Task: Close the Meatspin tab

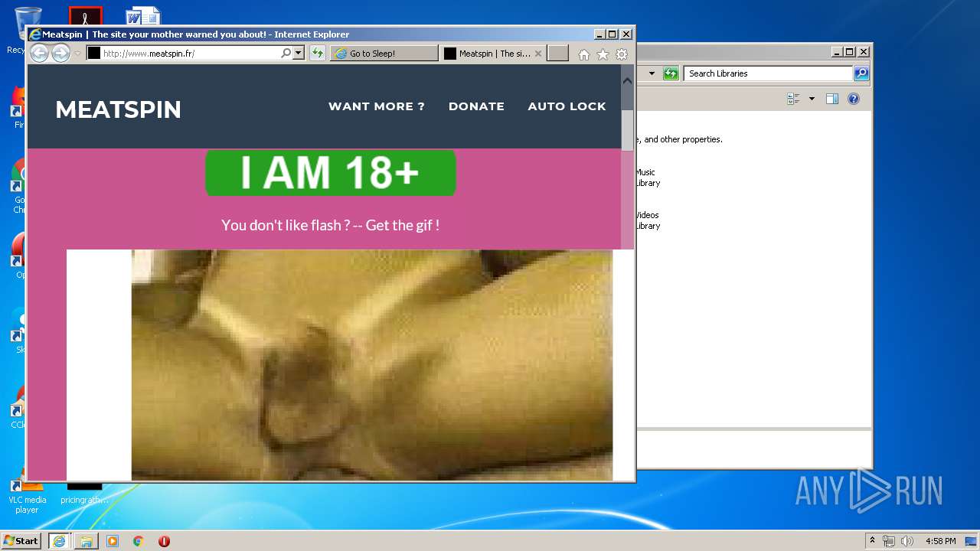Action: (538, 54)
